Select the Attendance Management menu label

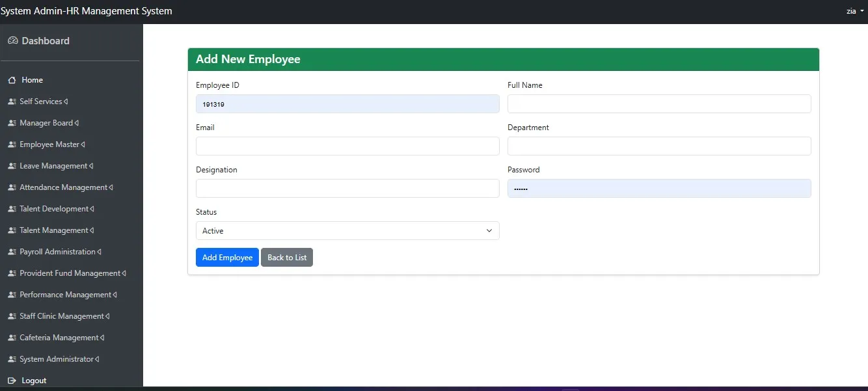64,187
